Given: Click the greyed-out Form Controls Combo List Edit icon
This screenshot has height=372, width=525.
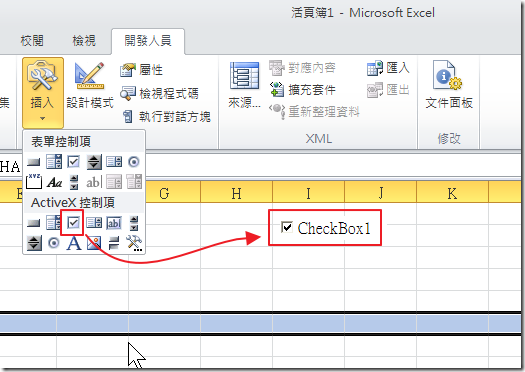Looking at the screenshot, I should (x=114, y=182).
